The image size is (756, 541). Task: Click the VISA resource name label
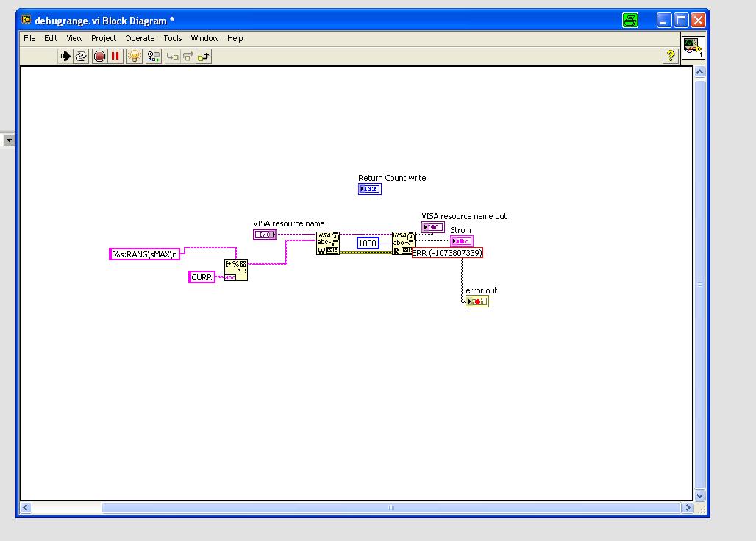(x=289, y=223)
